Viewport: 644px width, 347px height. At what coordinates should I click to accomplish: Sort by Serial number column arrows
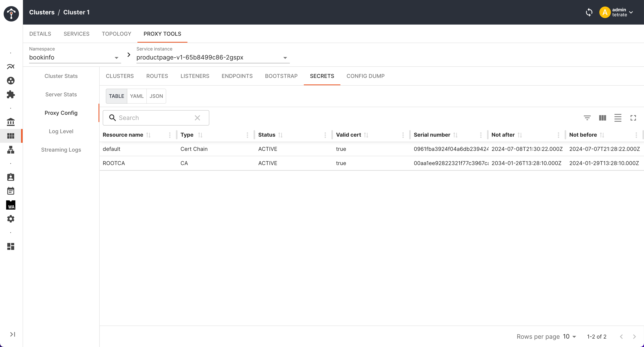click(456, 135)
